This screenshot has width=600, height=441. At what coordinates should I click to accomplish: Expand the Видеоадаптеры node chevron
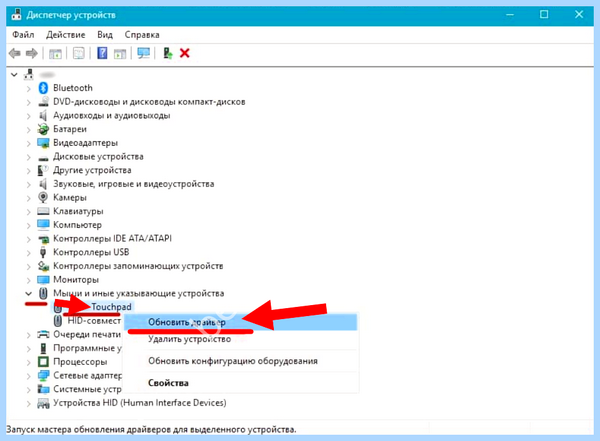point(28,144)
